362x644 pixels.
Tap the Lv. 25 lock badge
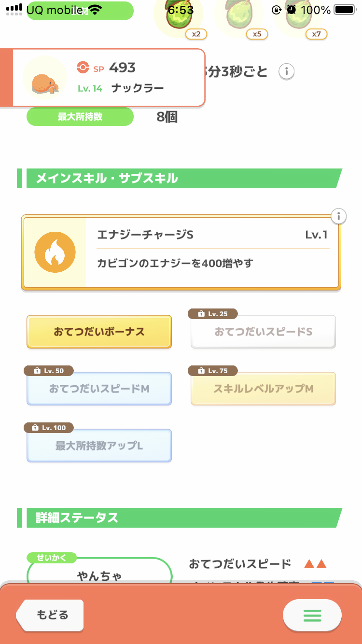pyautogui.click(x=213, y=314)
